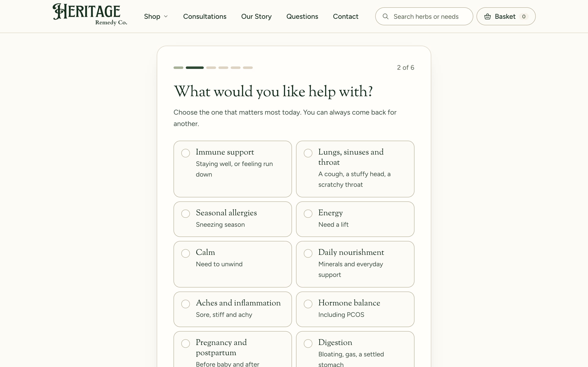Choose Hormone balance radio option
Viewport: 588px width, 367px height.
pos(355,309)
